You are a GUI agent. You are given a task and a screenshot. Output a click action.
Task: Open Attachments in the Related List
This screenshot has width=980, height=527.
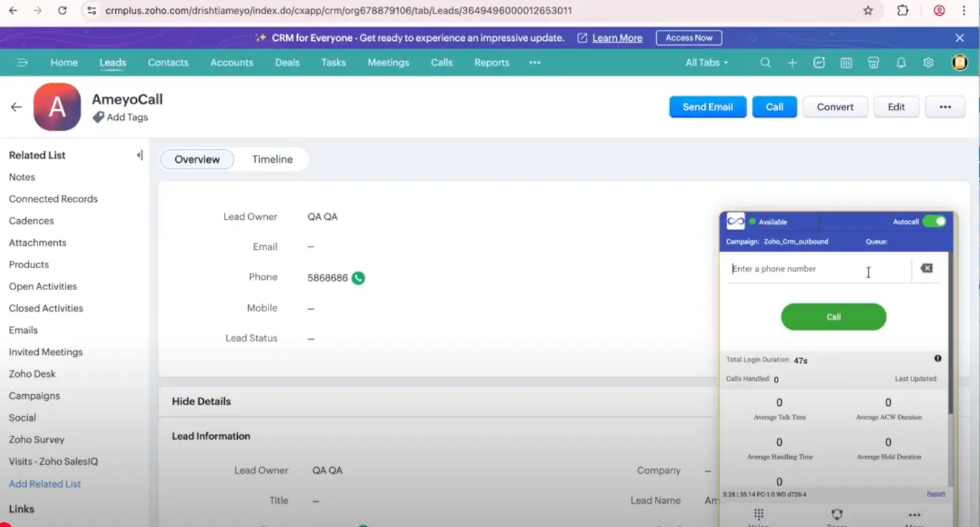[37, 242]
